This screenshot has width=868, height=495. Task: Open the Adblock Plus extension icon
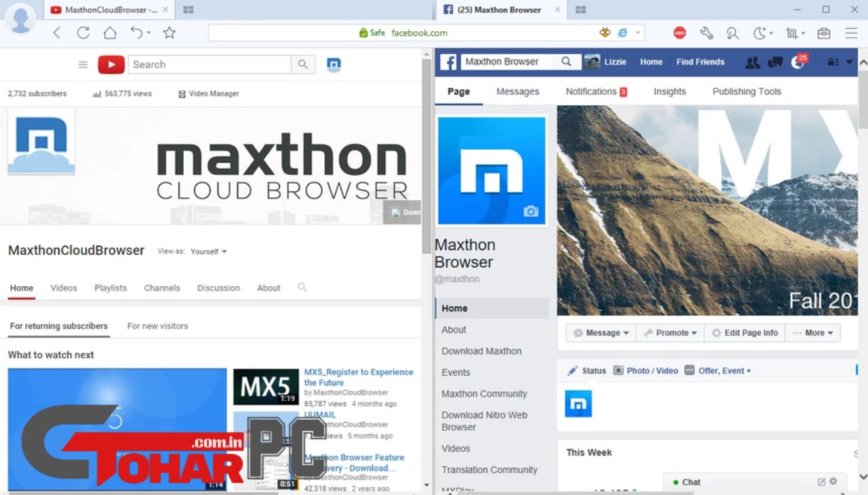[680, 33]
